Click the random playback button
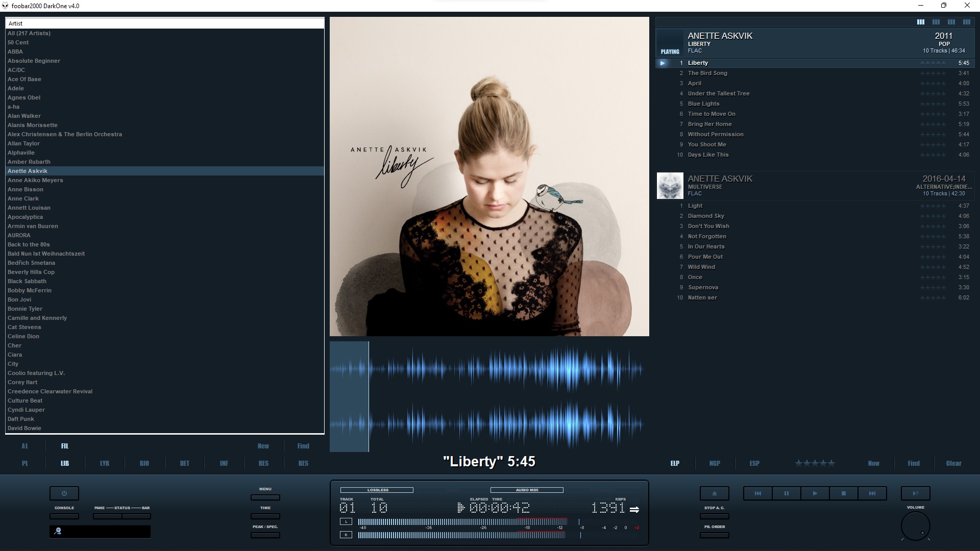 (x=915, y=493)
